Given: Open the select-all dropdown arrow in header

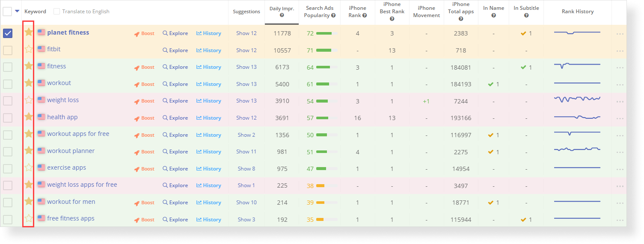Looking at the screenshot, I should [x=17, y=12].
